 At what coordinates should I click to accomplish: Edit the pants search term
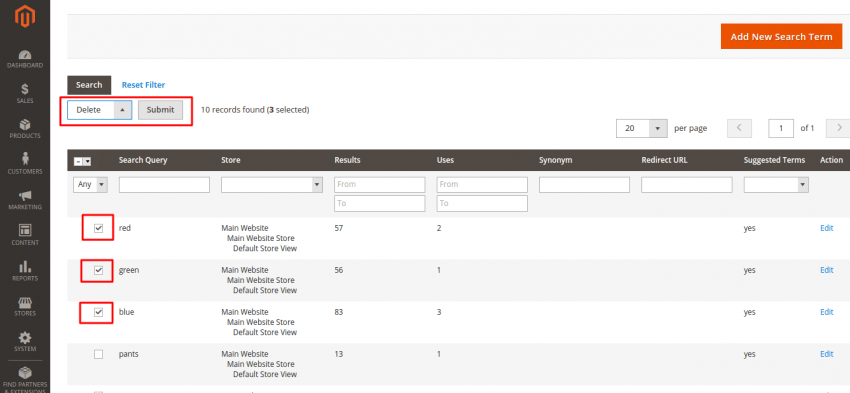coord(826,354)
